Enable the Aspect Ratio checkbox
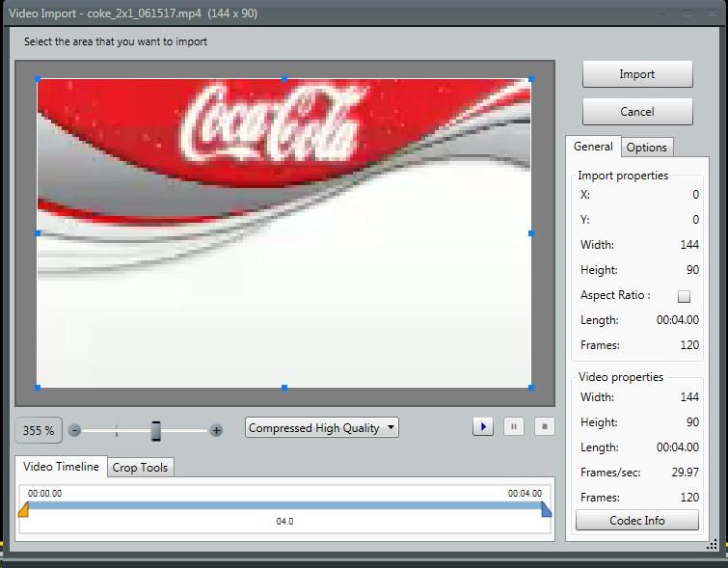This screenshot has width=728, height=568. pos(685,296)
